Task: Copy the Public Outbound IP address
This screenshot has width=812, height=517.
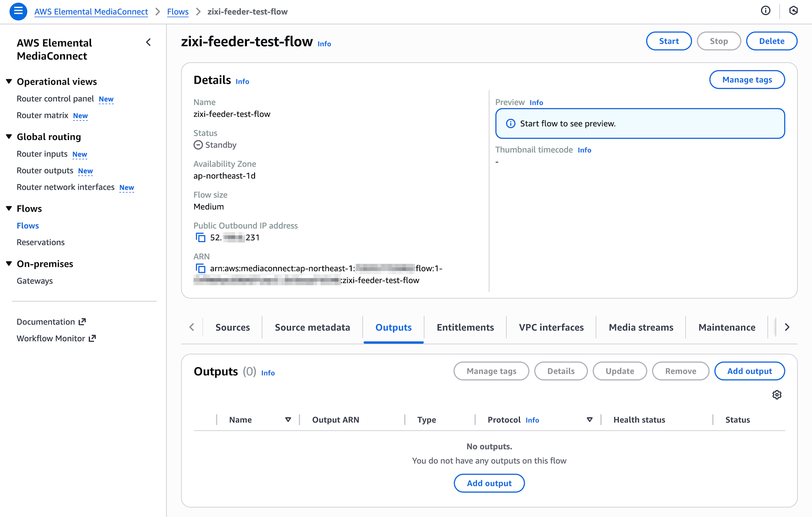Action: (201, 238)
